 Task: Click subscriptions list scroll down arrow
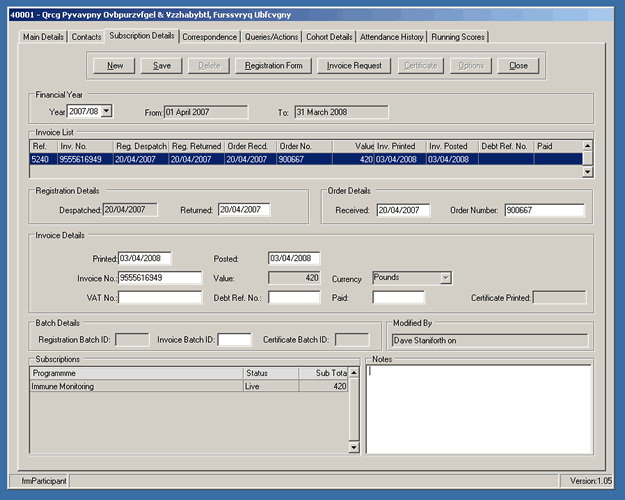tap(354, 447)
